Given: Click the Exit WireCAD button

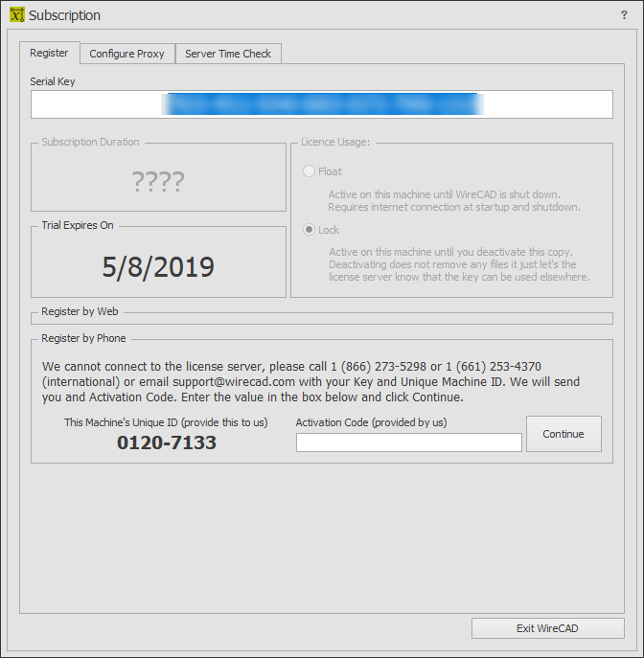Looking at the screenshot, I should coord(547,628).
